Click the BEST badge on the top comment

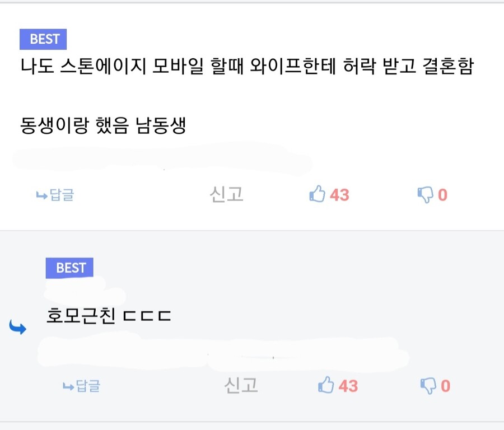[x=43, y=39]
